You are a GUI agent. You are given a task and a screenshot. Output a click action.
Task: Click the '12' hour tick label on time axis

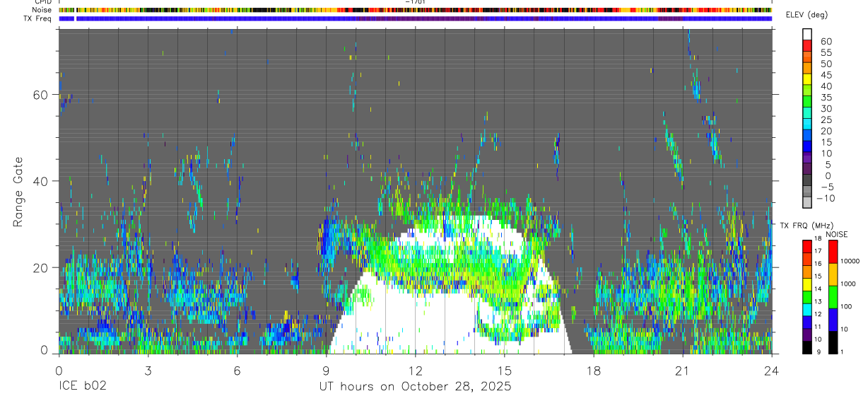tap(415, 370)
